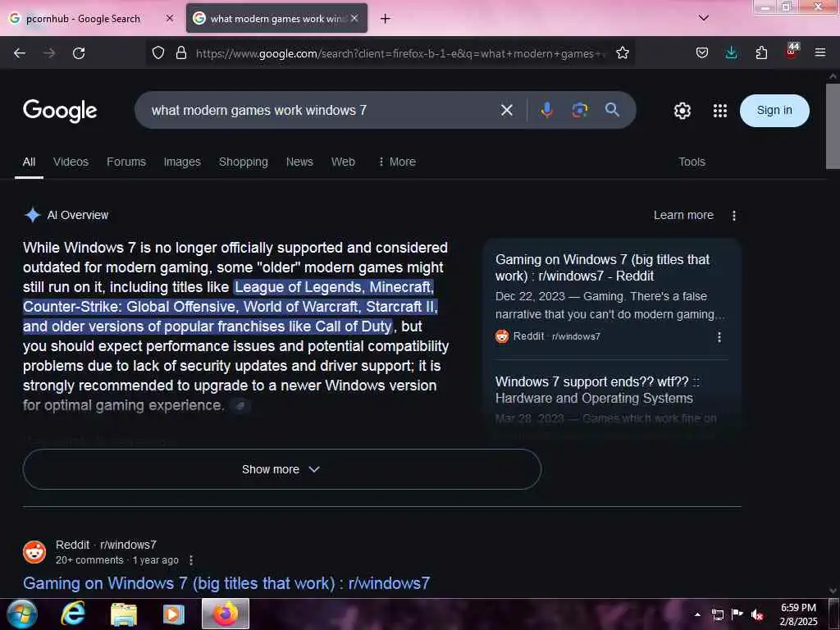This screenshot has width=840, height=630.
Task: Show hidden tray icons arrow
Action: [x=697, y=614]
